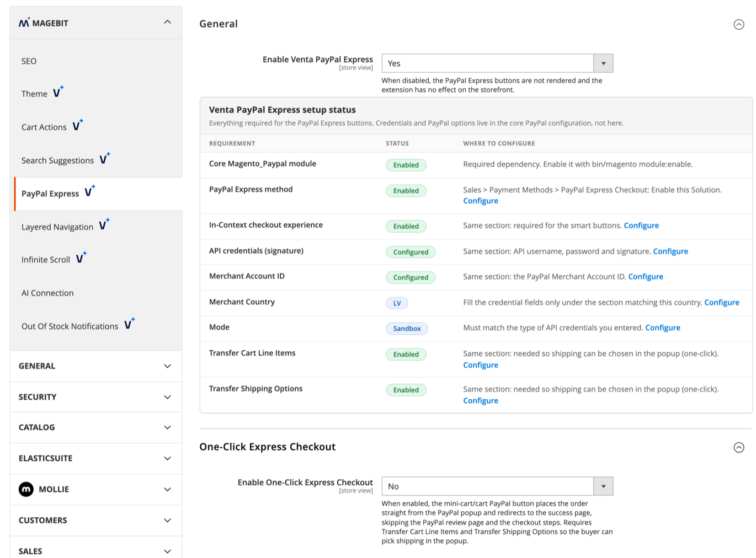The width and height of the screenshot is (756, 558).
Task: Click the Mollie round logo icon
Action: coord(26,489)
